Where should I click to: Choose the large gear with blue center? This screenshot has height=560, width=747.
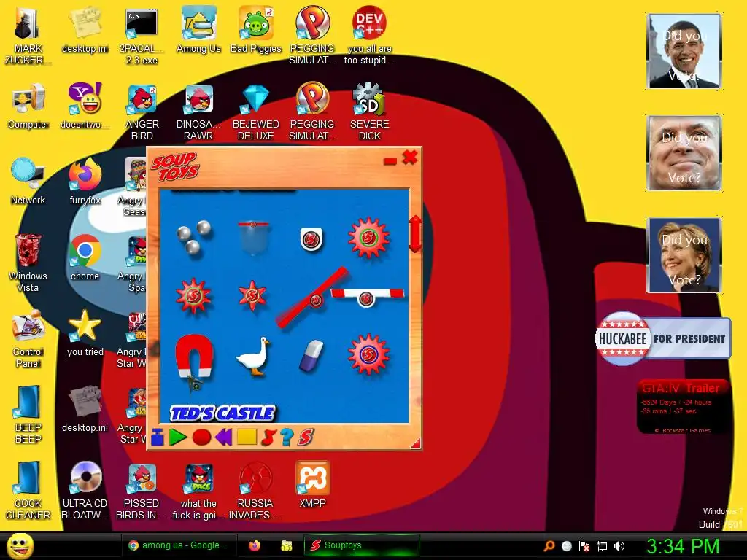pyautogui.click(x=368, y=354)
